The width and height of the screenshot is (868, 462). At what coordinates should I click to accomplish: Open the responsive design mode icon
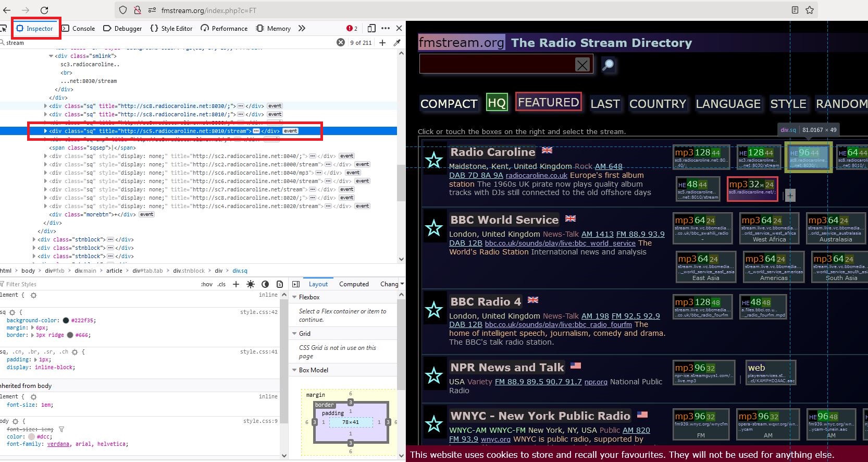[x=371, y=28]
